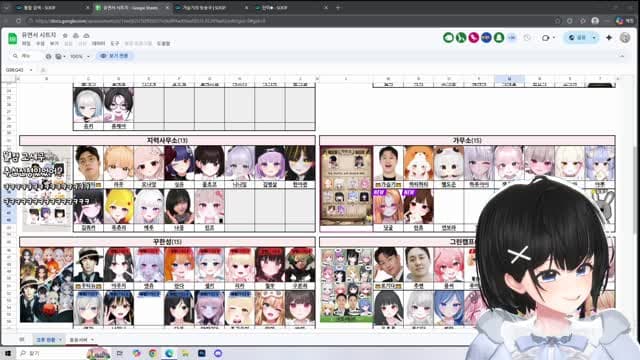640x360 pixels.
Task: Click the 가무소(15) section header
Action: pyautogui.click(x=467, y=140)
